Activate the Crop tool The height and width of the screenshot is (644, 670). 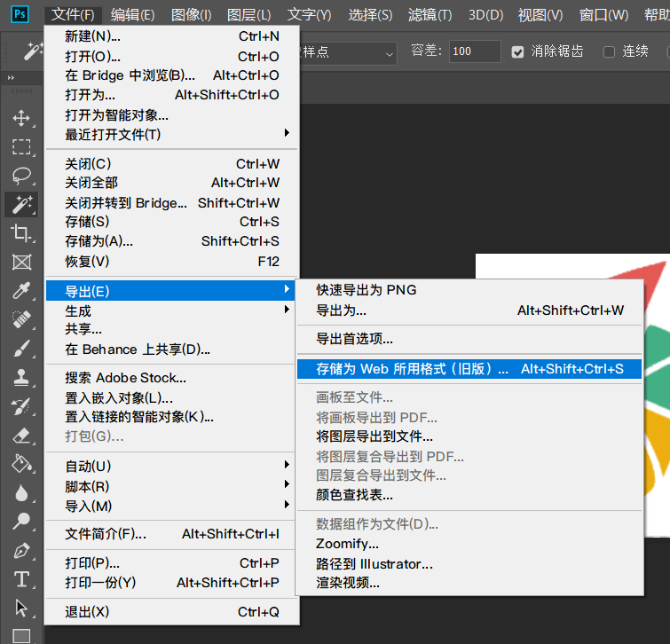click(x=21, y=232)
